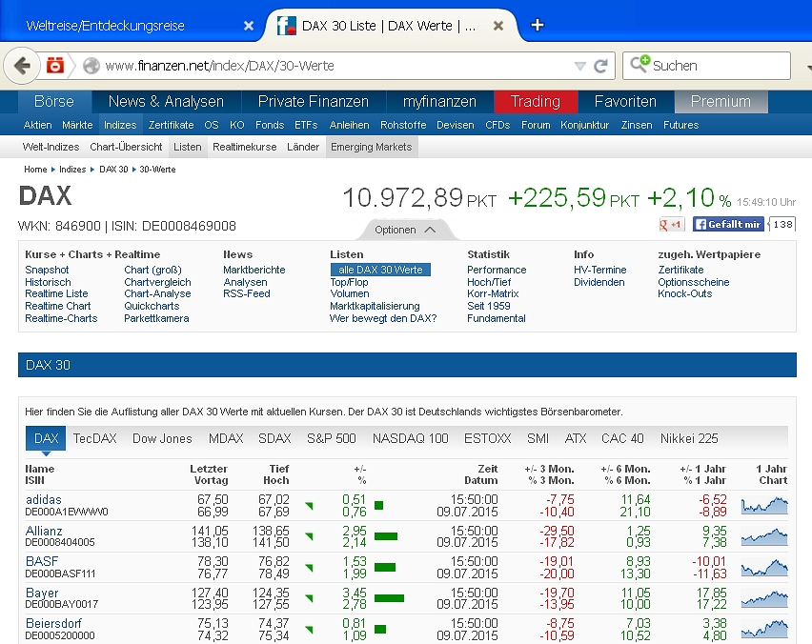The height and width of the screenshot is (644, 812).
Task: Collapse the Optionen panel
Action: point(405,230)
